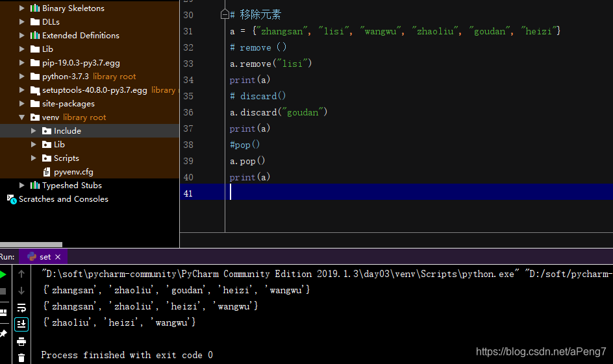The width and height of the screenshot is (613, 364).
Task: Click the DLLs folder icon
Action: (35, 22)
